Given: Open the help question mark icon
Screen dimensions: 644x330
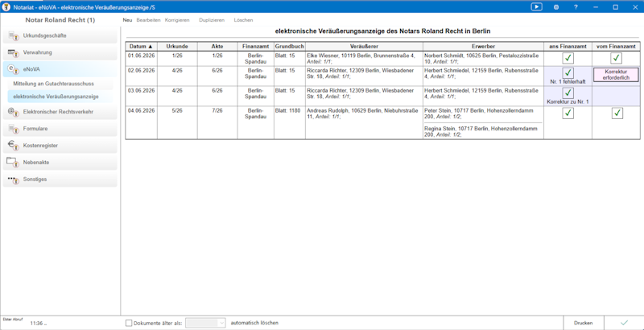Looking at the screenshot, I should coord(576,7).
